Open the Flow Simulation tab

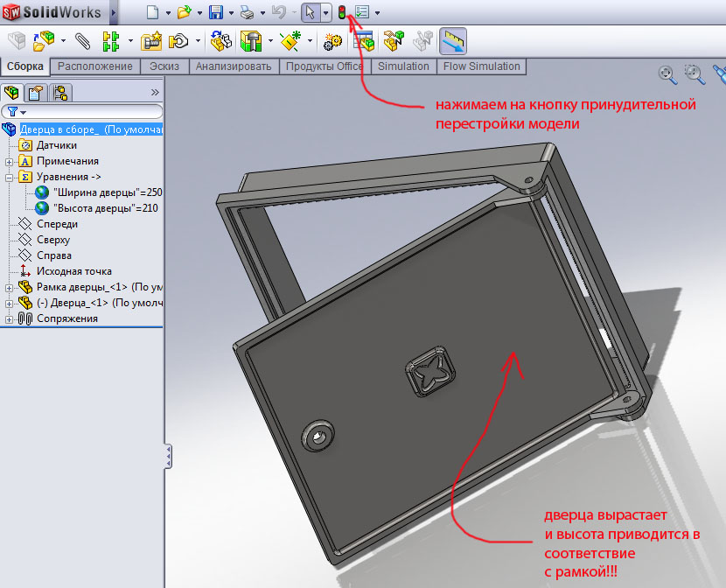coord(481,66)
